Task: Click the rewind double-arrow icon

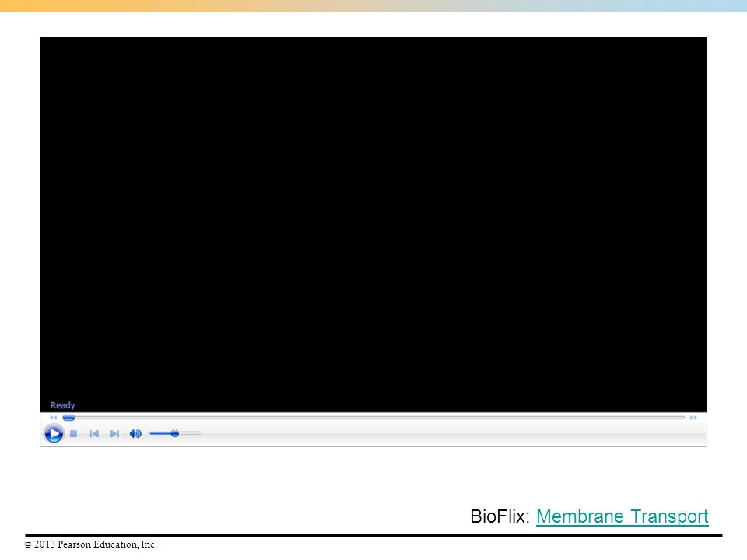Action: pyautogui.click(x=53, y=418)
